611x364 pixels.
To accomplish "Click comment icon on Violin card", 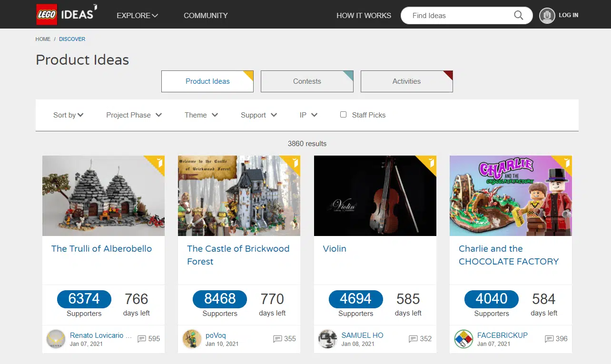I will click(x=414, y=339).
